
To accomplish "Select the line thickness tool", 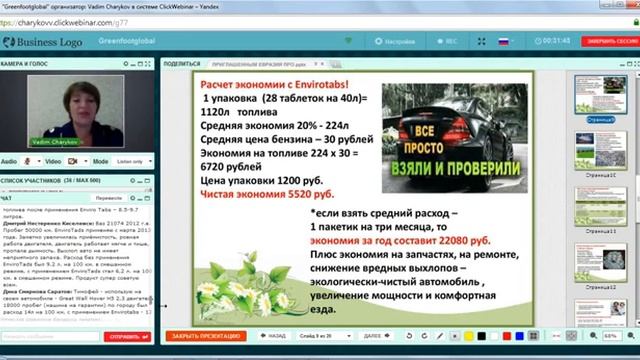I will click(x=556, y=336).
